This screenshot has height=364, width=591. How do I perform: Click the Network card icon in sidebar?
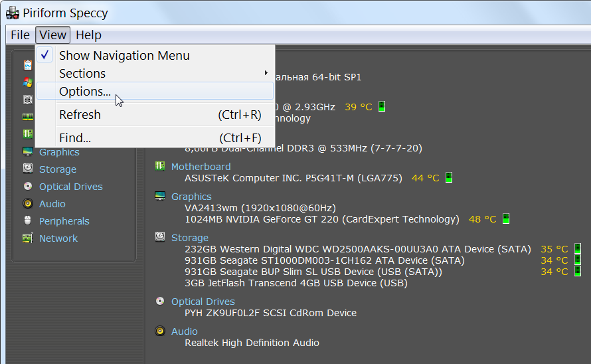click(28, 238)
